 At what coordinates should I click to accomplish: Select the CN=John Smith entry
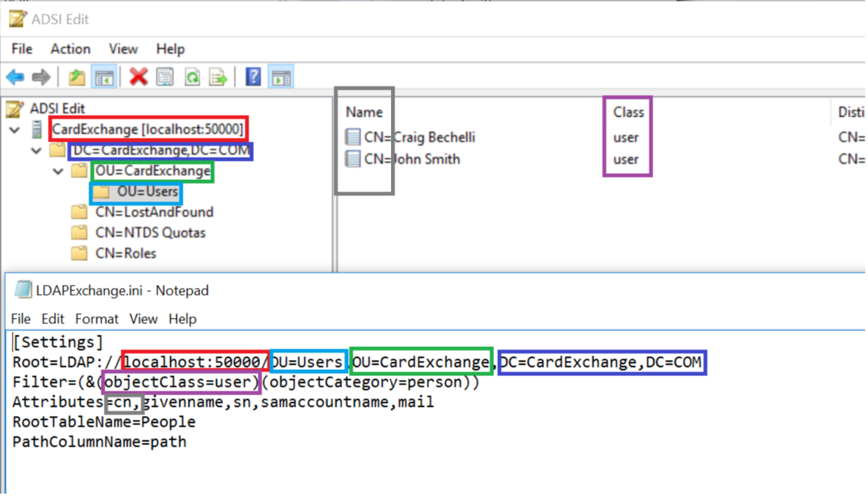pos(412,159)
